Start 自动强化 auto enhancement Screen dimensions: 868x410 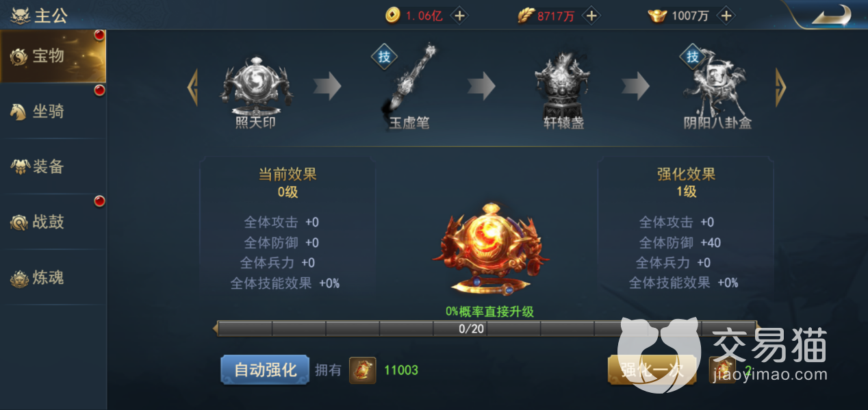[266, 370]
